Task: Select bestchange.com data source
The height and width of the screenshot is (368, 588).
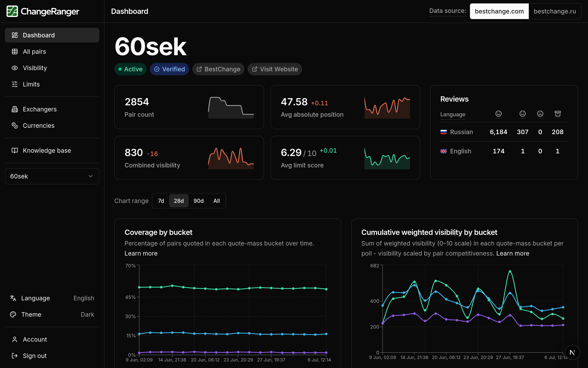Action: [x=499, y=11]
